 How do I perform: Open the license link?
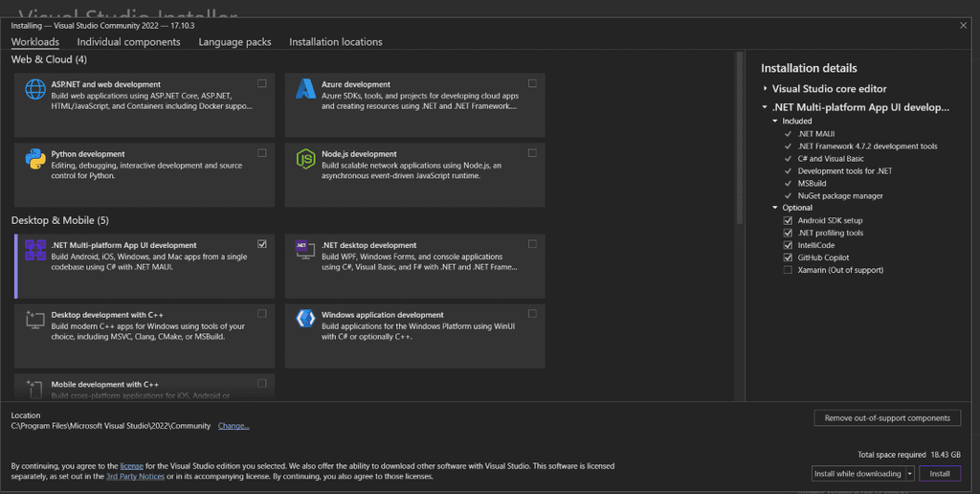pyautogui.click(x=132, y=466)
